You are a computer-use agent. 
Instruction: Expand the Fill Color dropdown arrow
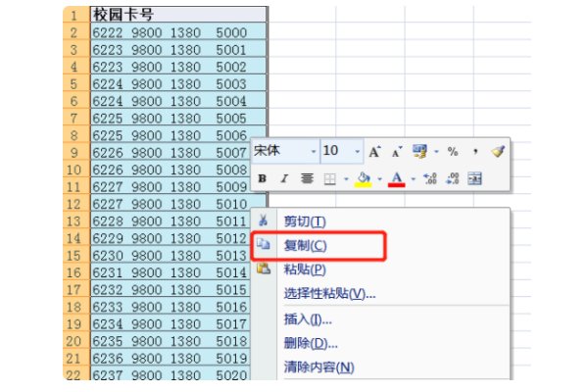click(x=379, y=179)
